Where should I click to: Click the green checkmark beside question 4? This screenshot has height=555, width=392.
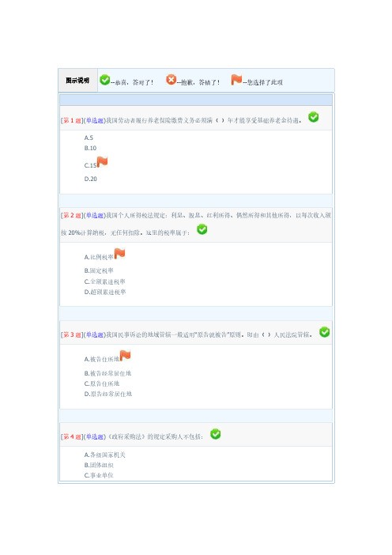tap(216, 434)
